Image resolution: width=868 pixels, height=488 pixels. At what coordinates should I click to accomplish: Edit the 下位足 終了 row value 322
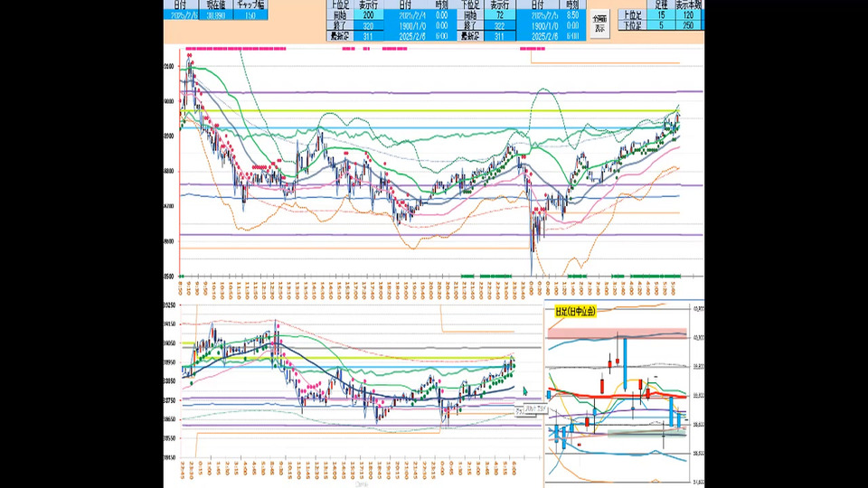[500, 26]
